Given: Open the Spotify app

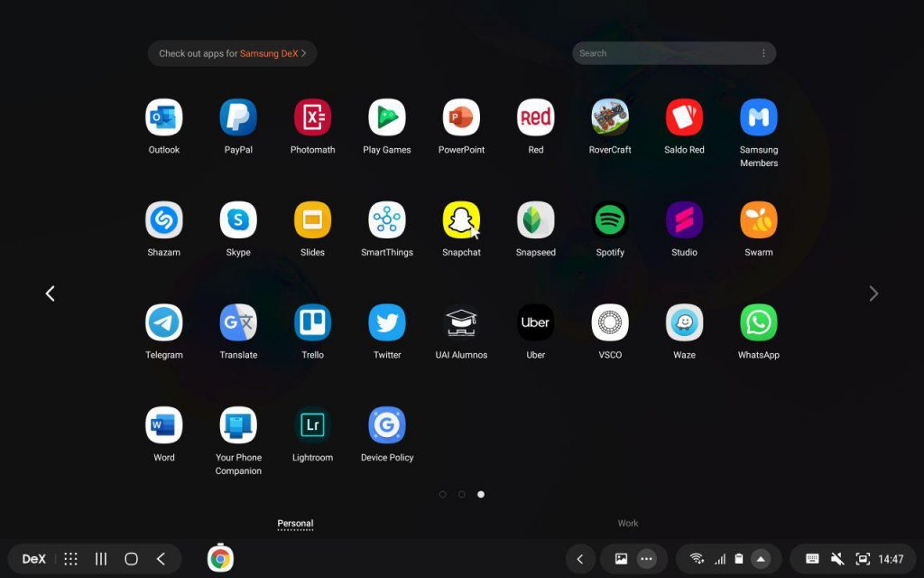Looking at the screenshot, I should 610,220.
